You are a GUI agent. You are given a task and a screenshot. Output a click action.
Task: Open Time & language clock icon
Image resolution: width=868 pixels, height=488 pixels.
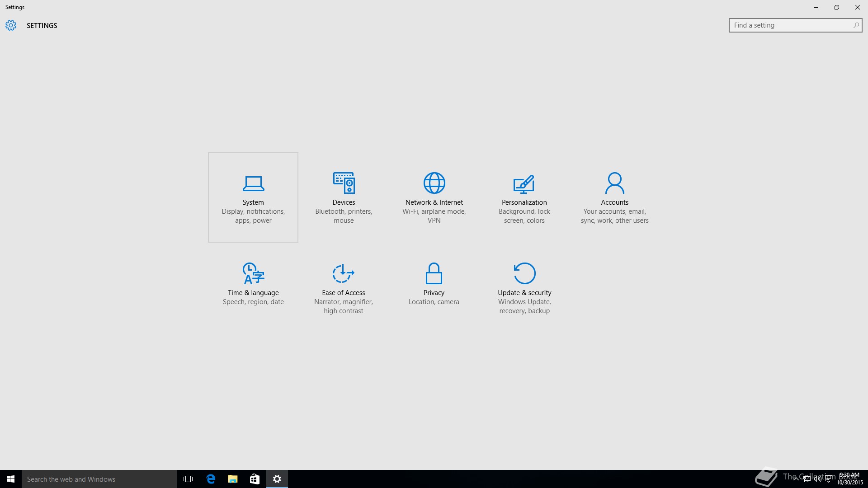[253, 273]
